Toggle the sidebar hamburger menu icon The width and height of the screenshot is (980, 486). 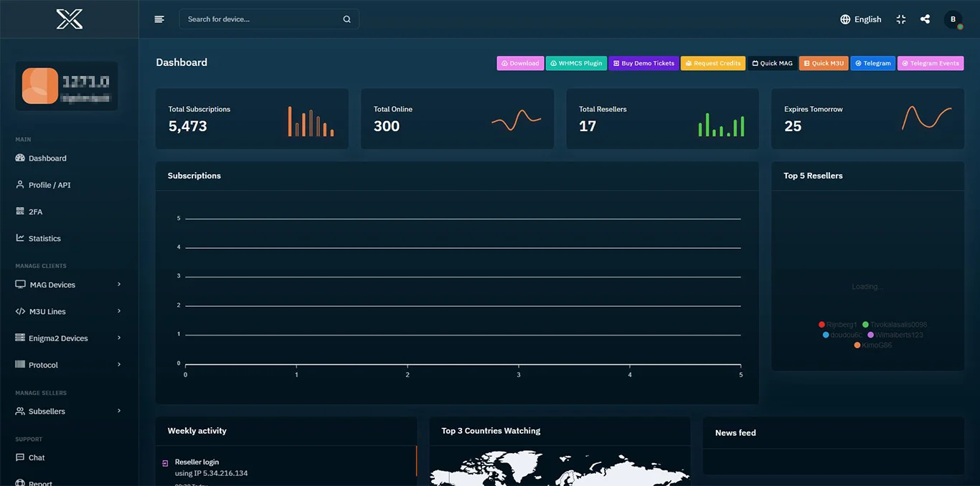(159, 19)
